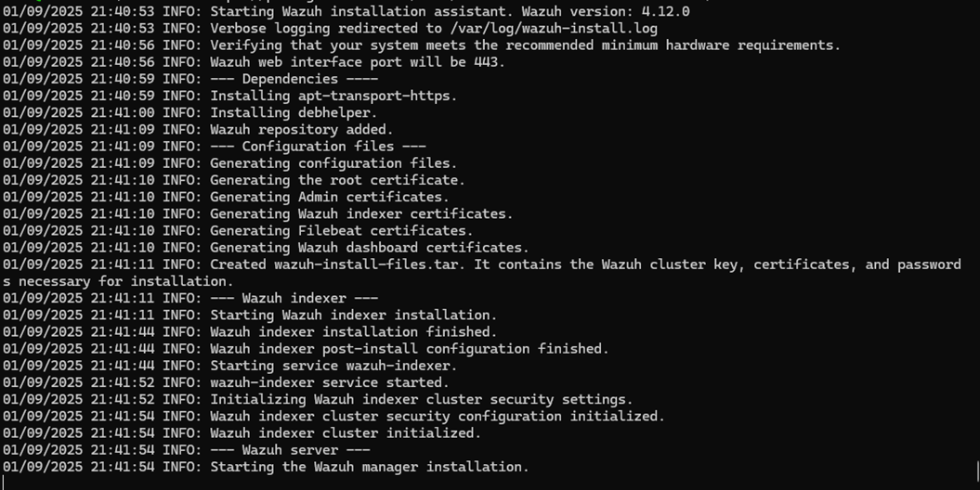Click the "Generating Wazuh dashboard certificates" line
The image size is (980, 490).
pos(369,248)
